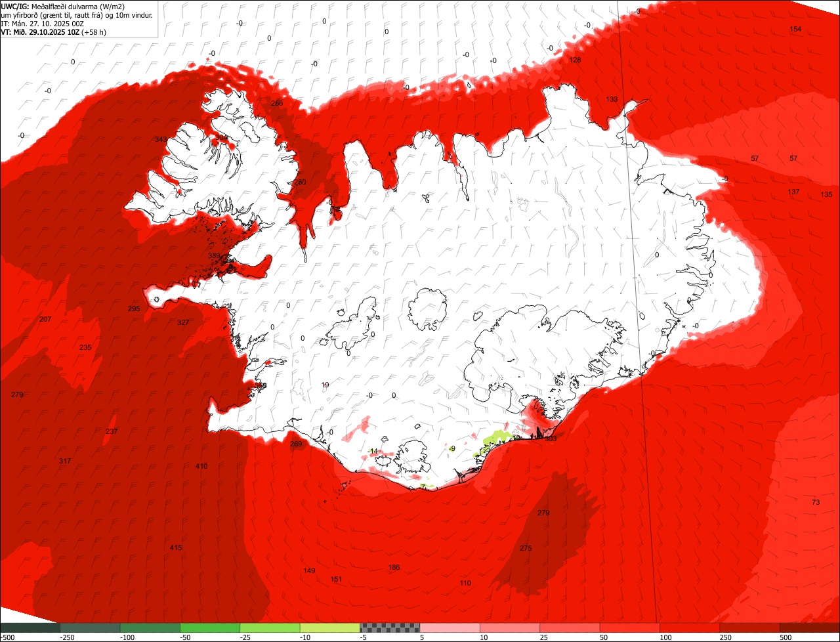
Task: Click the legend label '-50'
Action: (186, 637)
